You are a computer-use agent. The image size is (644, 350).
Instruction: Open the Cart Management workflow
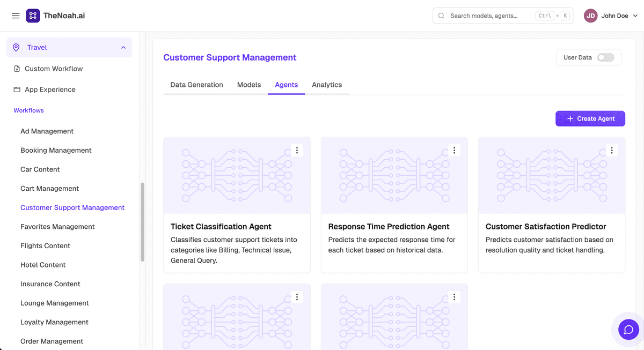[x=49, y=189]
